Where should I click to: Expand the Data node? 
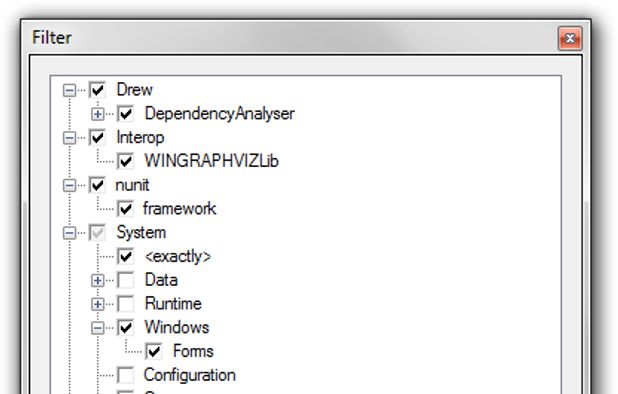tap(98, 281)
